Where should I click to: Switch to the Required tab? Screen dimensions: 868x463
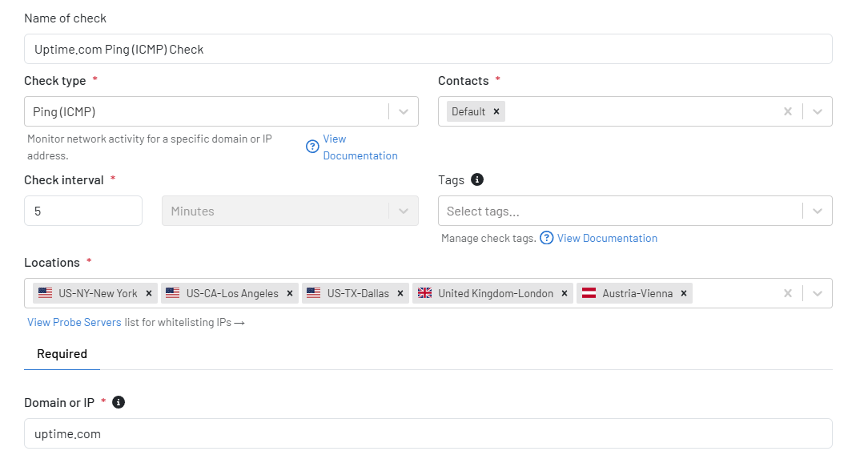pos(62,354)
